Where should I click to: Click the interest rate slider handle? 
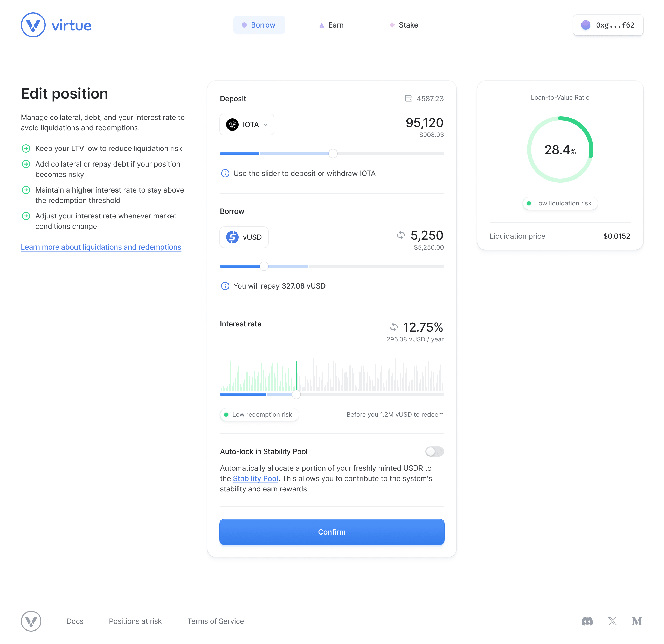click(296, 394)
